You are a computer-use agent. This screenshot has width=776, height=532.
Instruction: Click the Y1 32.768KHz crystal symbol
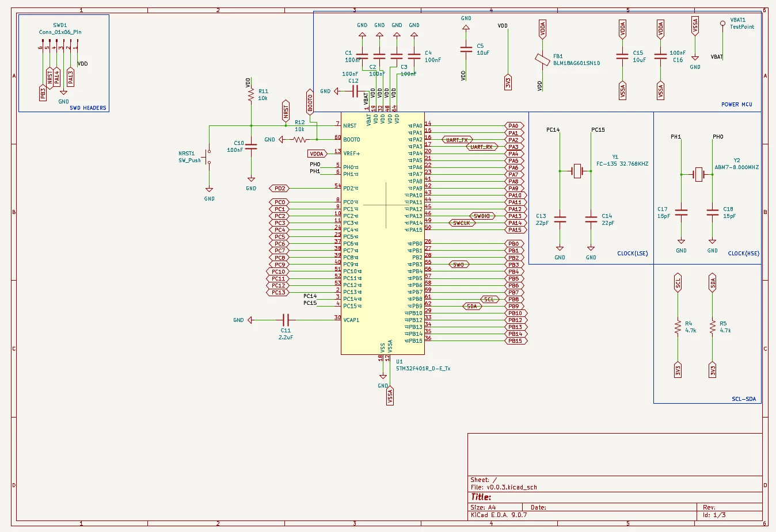pos(576,171)
